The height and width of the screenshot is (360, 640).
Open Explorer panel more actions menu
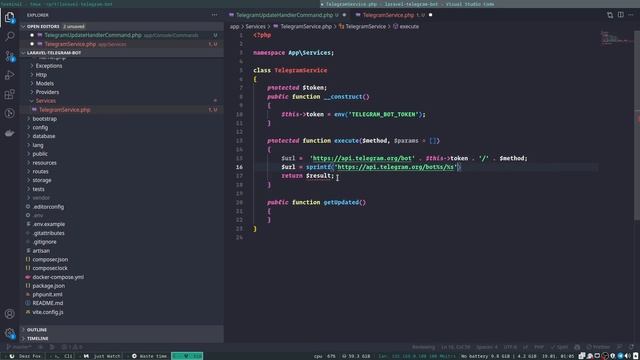tap(214, 15)
